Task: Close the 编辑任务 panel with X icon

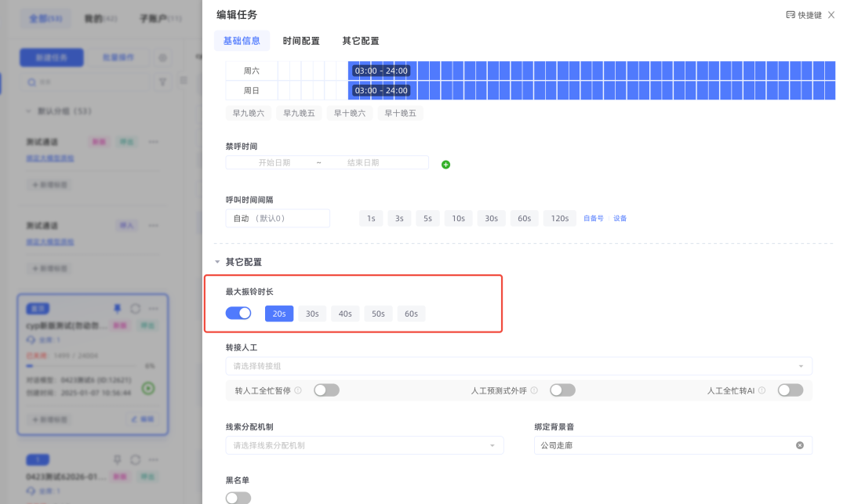Action: point(831,15)
